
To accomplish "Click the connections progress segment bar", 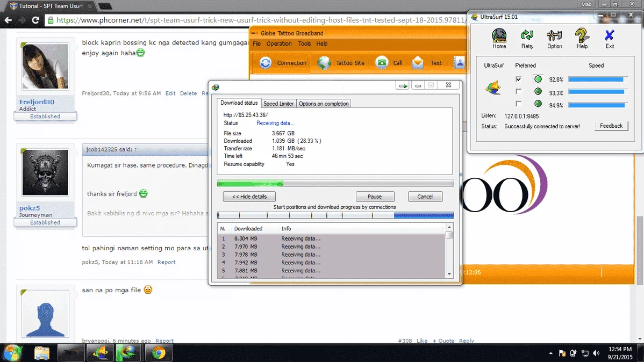I will pos(335,215).
